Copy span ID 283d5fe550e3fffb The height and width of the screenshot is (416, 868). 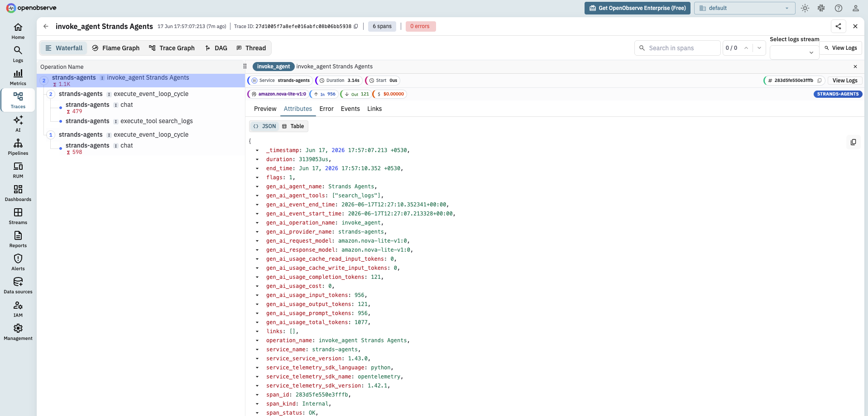click(x=820, y=81)
